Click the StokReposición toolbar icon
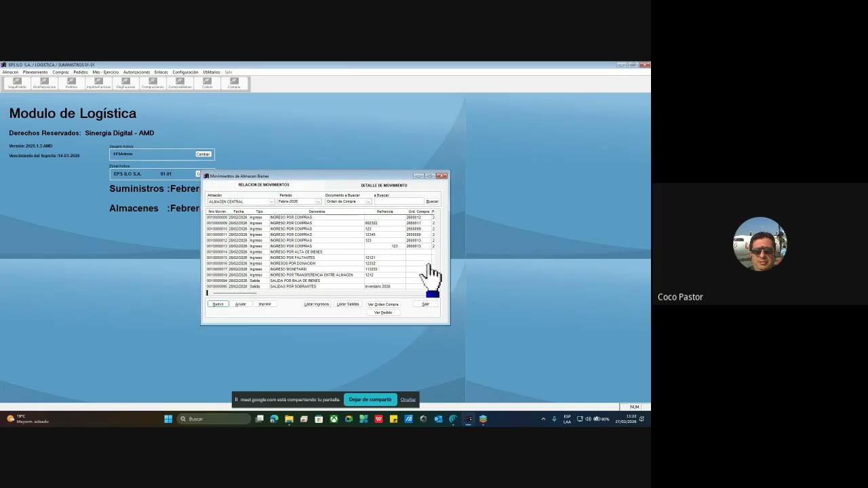This screenshot has width=868, height=488. [x=44, y=83]
